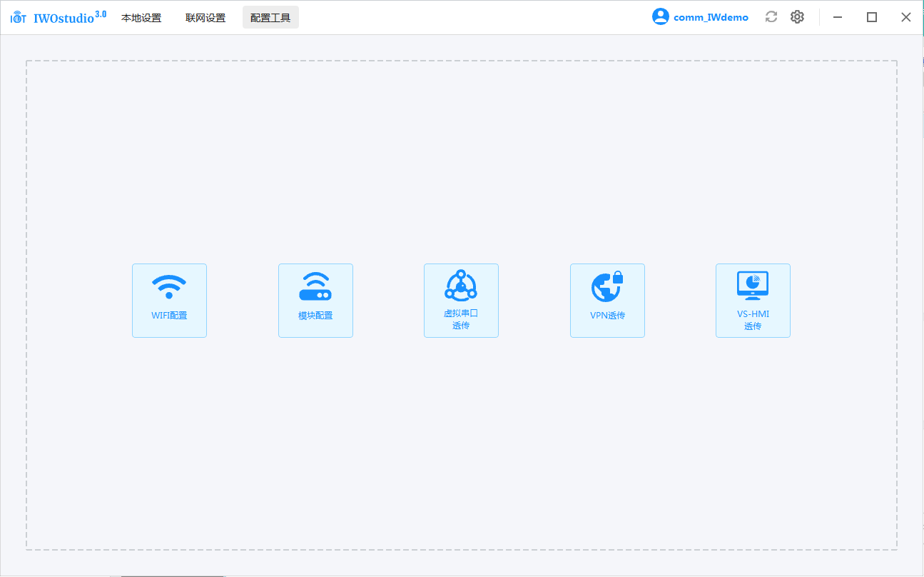Image resolution: width=924 pixels, height=577 pixels.
Task: Click the router icon for 模块配置
Action: pyautogui.click(x=315, y=286)
